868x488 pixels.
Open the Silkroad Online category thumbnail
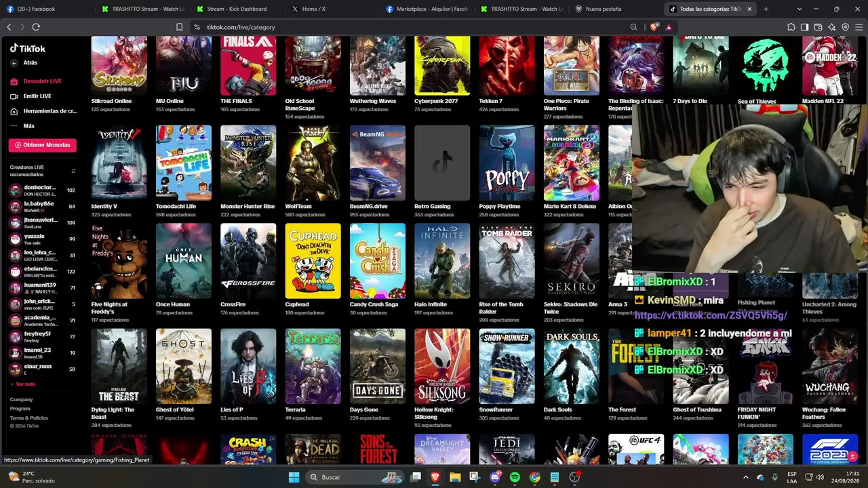tap(119, 66)
